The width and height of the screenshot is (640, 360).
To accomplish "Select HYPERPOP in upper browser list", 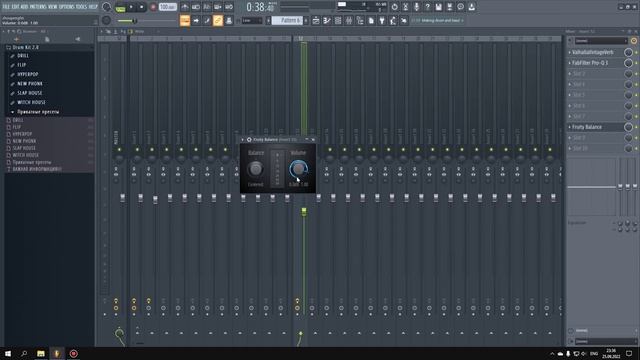I will [28, 74].
